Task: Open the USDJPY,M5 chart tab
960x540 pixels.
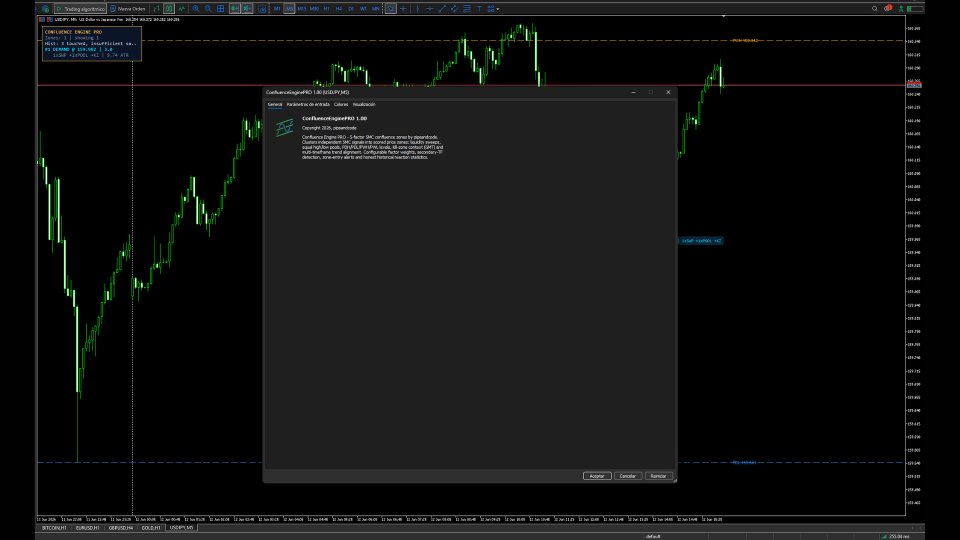Action: (x=181, y=528)
